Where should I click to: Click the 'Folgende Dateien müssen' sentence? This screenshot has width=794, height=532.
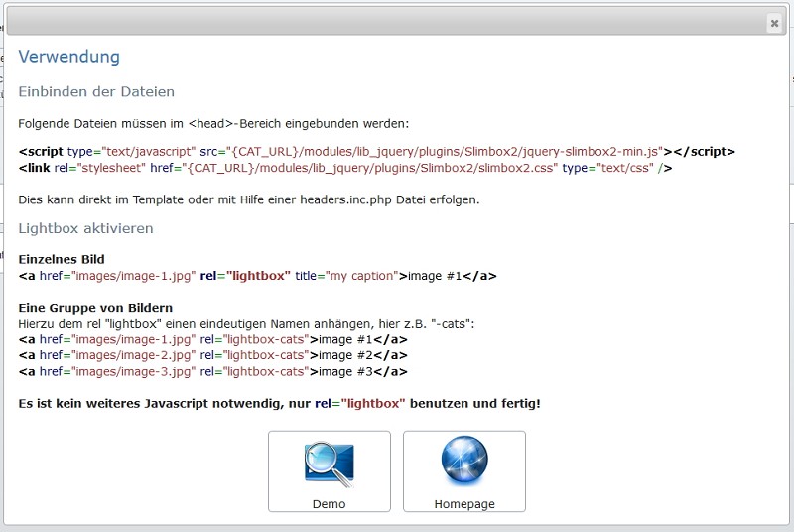(213, 123)
